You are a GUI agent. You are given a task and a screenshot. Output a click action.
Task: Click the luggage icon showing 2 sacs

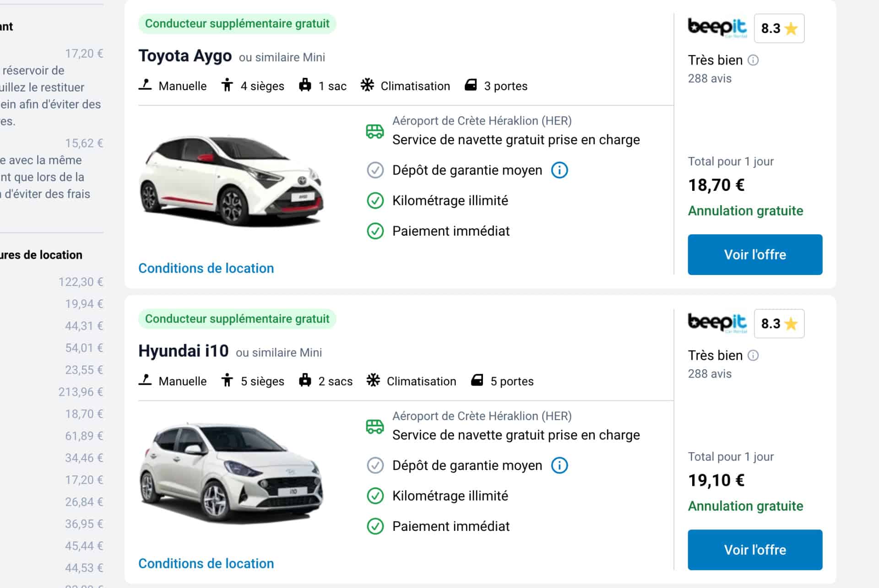[305, 380]
